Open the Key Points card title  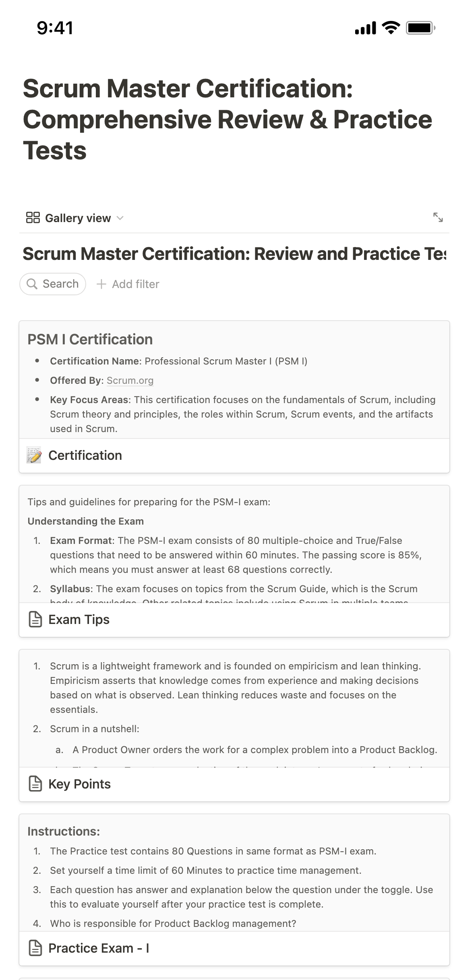pyautogui.click(x=79, y=784)
